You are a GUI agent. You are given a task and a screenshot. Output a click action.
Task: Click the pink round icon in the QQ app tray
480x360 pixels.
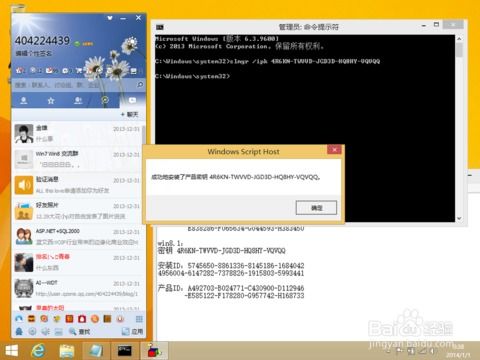click(120, 319)
